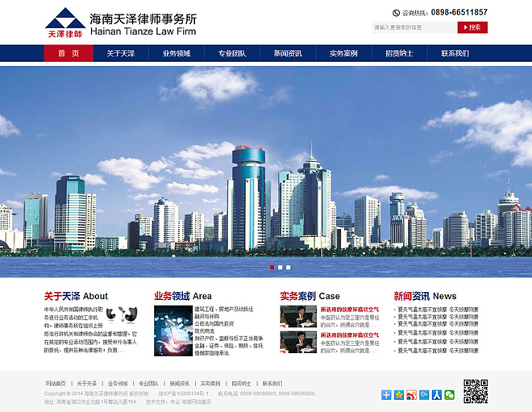Click the QR code in footer

coord(476,391)
